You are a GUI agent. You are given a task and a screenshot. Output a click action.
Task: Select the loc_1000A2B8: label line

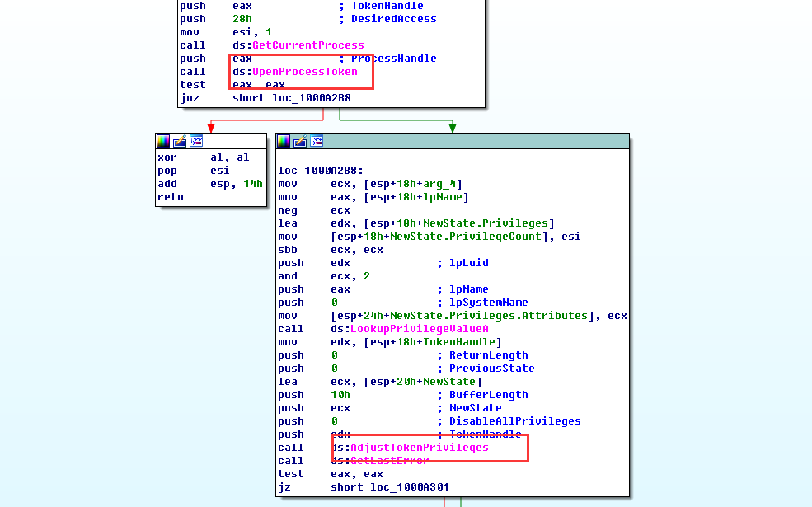coord(321,171)
